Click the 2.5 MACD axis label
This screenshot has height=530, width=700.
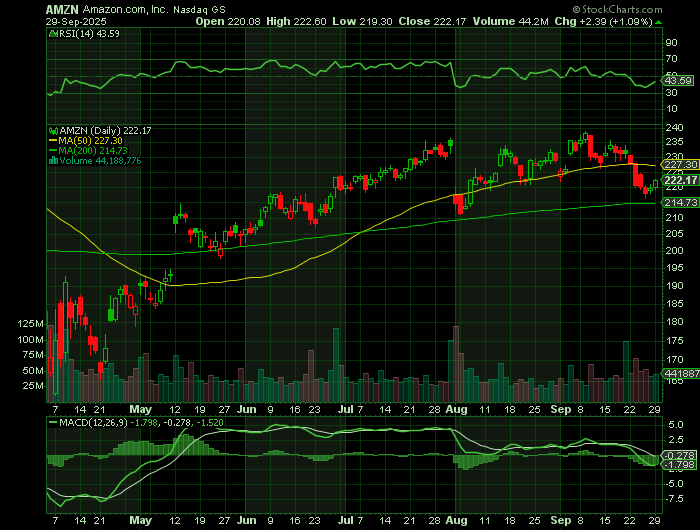(675, 440)
